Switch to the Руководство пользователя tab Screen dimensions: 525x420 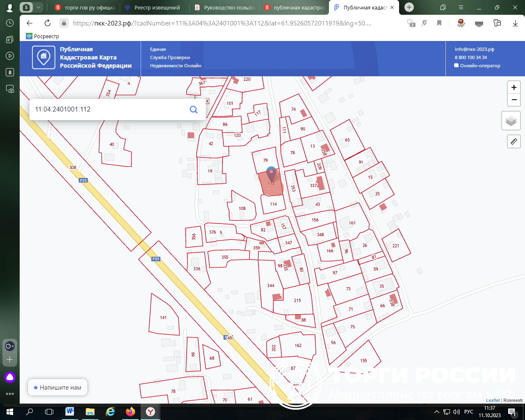[x=225, y=7]
